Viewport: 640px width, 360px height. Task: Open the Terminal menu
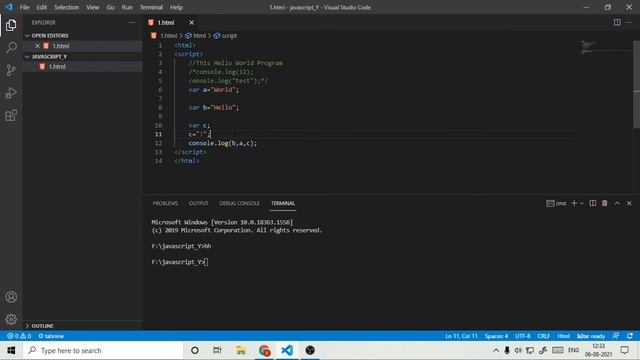(x=151, y=7)
